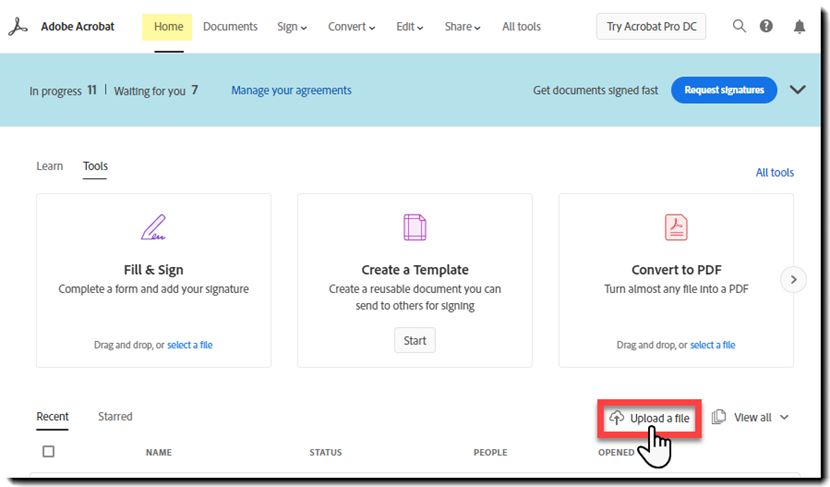Viewport: 830px width, 487px height.
Task: Click the Adobe Acrobat logo icon
Action: tap(17, 26)
